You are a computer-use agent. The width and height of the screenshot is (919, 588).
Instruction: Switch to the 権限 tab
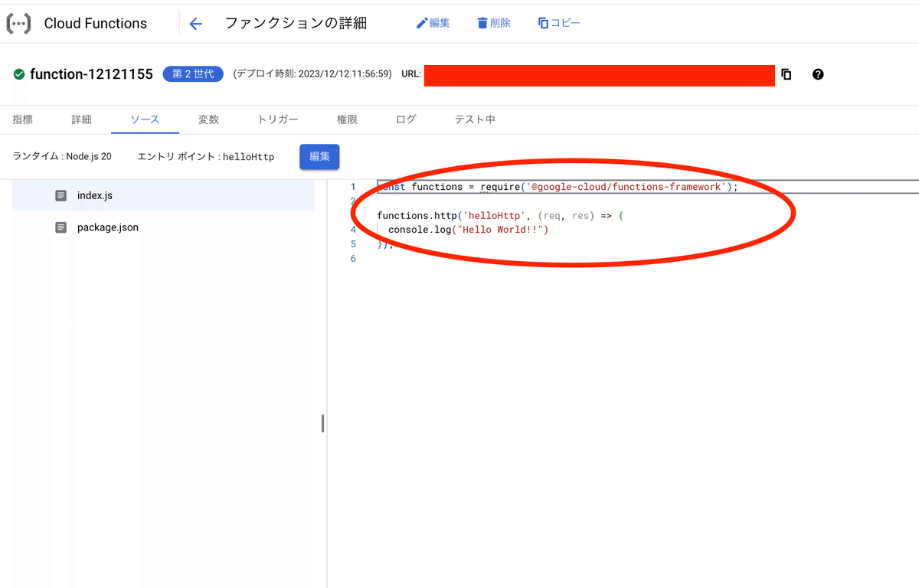(347, 119)
